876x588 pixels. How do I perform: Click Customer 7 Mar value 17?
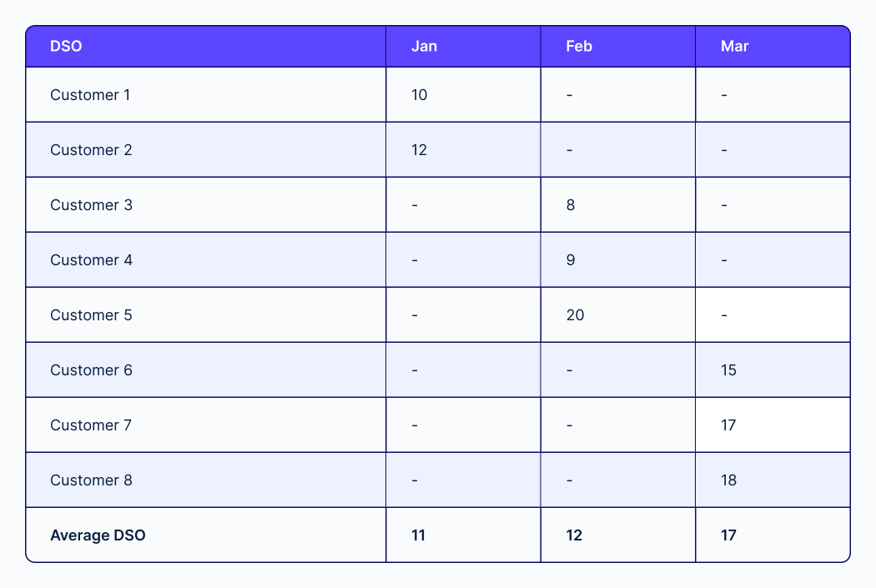click(728, 425)
